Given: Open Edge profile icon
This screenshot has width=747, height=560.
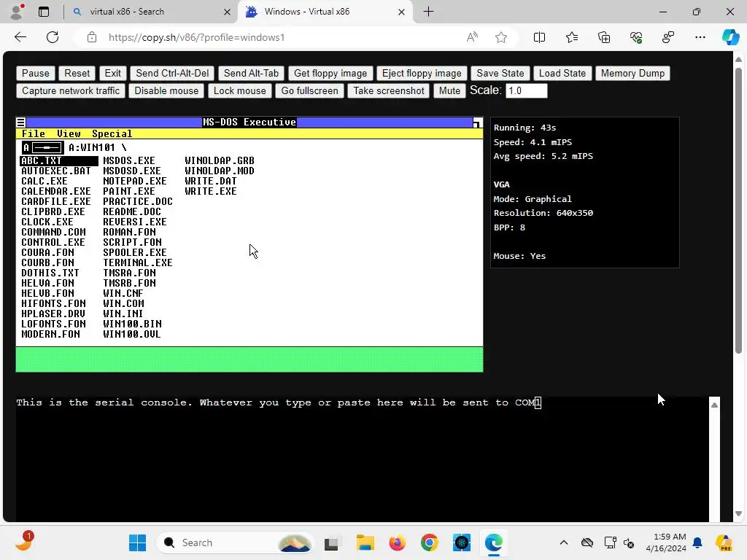Looking at the screenshot, I should (x=18, y=12).
